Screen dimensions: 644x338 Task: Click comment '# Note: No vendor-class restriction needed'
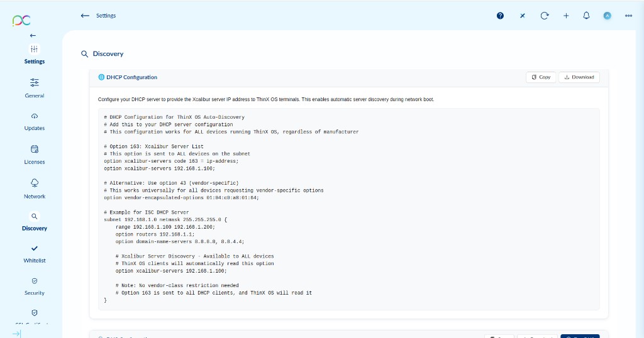pyautogui.click(x=177, y=285)
